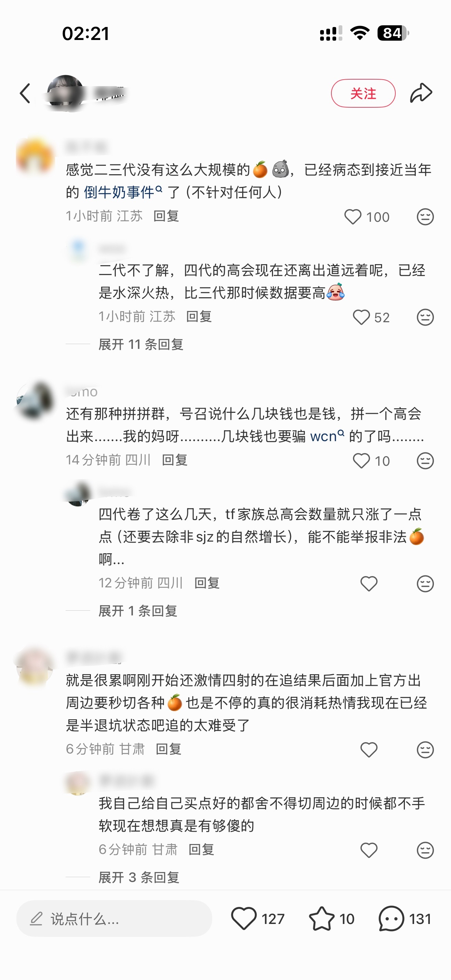Viewport: 451px width, 980px height.
Task: Tap the emoji icon beside 52 likes
Action: pos(425,317)
